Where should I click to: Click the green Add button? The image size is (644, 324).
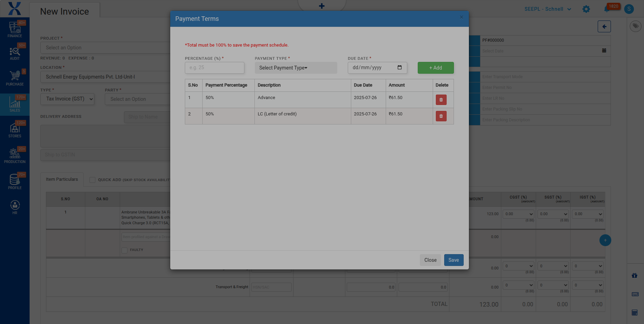pyautogui.click(x=435, y=68)
